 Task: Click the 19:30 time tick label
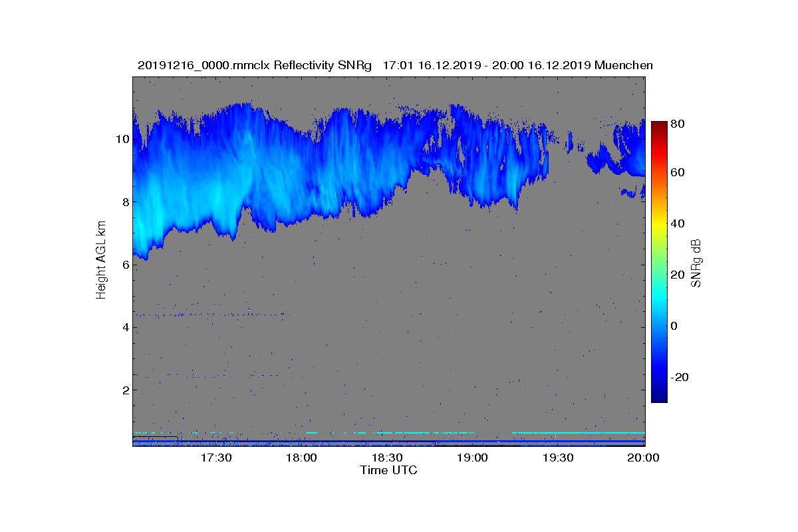(x=558, y=458)
